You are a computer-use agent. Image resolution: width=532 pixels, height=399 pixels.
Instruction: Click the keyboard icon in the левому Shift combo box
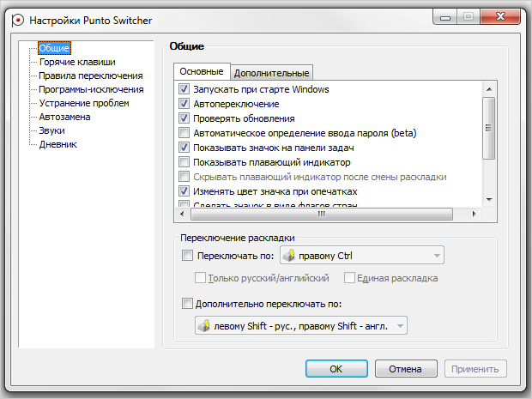pyautogui.click(x=204, y=325)
